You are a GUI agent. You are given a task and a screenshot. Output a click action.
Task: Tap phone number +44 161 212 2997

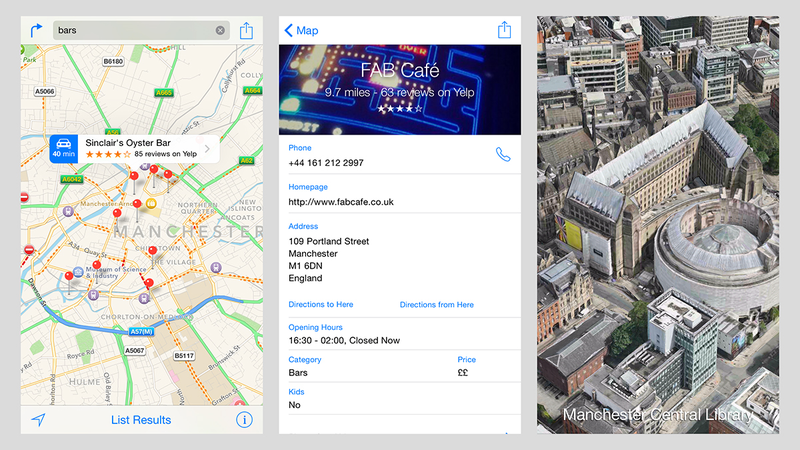pyautogui.click(x=326, y=163)
